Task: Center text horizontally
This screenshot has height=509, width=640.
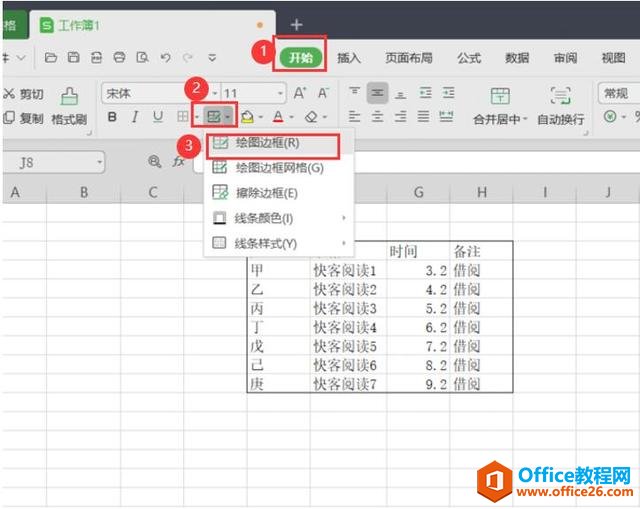Action: pos(377,117)
